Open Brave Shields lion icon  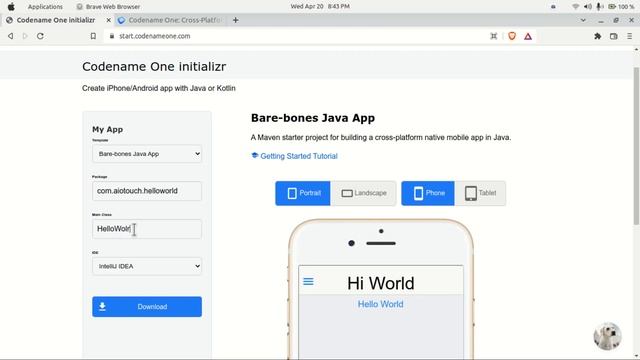coord(512,36)
